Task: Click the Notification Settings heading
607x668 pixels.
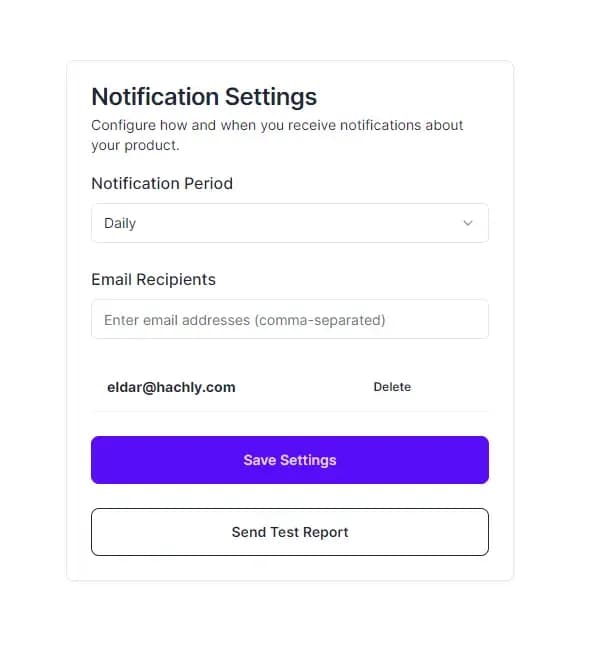Action: click(204, 97)
